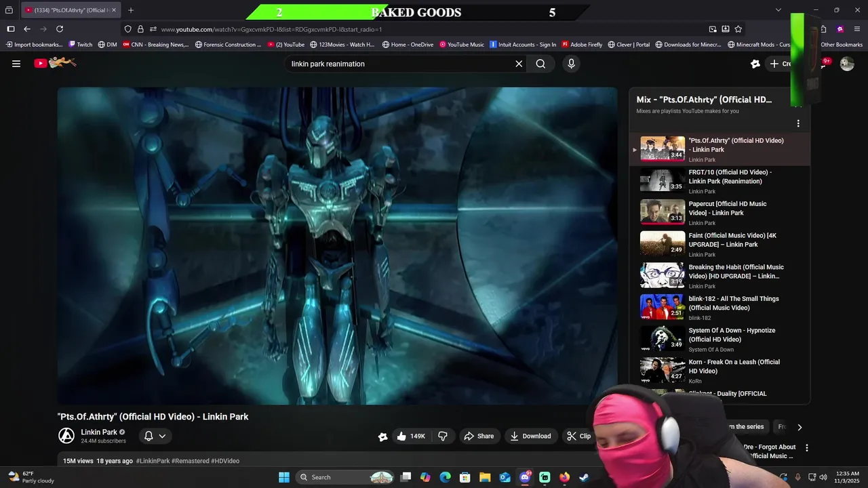The width and height of the screenshot is (868, 488).
Task: Open Linkin Park channel name link
Action: (x=99, y=432)
